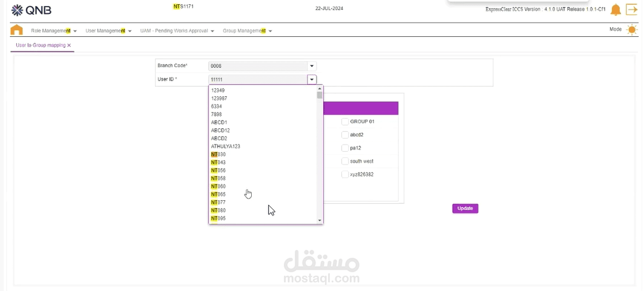Viewport: 644px width, 291px height.
Task: Select user ABCD2 from the list
Action: pos(263,139)
